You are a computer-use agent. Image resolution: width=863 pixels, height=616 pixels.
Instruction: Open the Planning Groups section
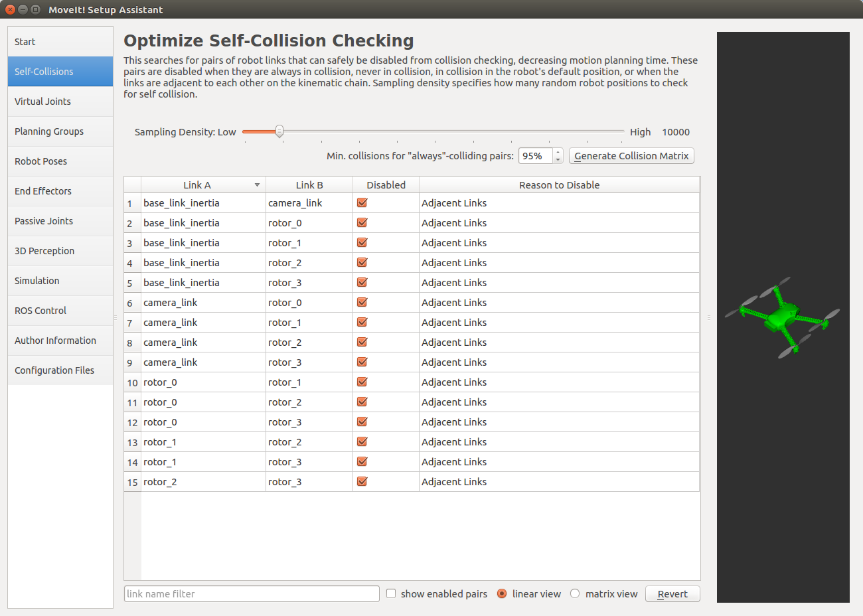pos(60,131)
